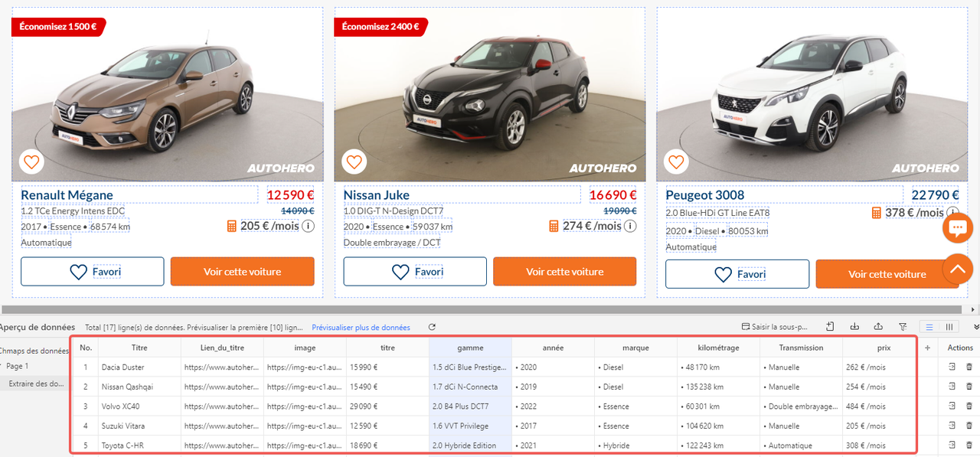Viewport: 980px width, 457px height.
Task: Click the add-field icon in the preview toolbar
Action: (829, 327)
